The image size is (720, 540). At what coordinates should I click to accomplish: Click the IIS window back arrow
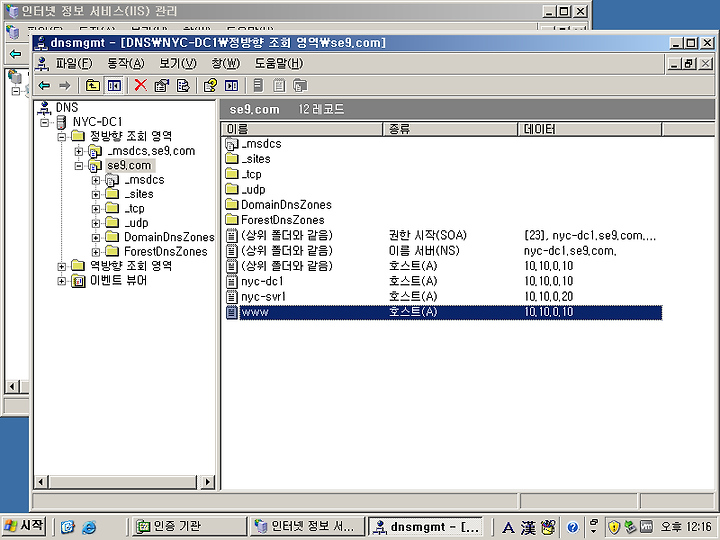pyautogui.click(x=15, y=54)
